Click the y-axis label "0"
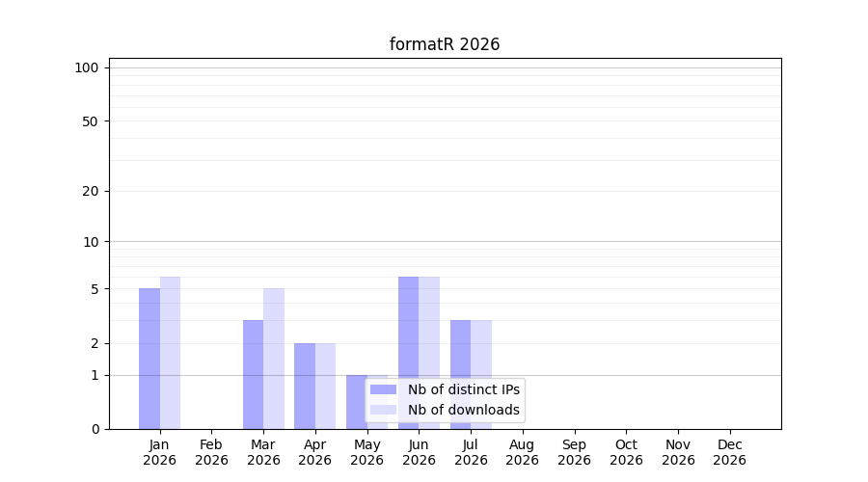This screenshot has width=868, height=482. point(95,429)
